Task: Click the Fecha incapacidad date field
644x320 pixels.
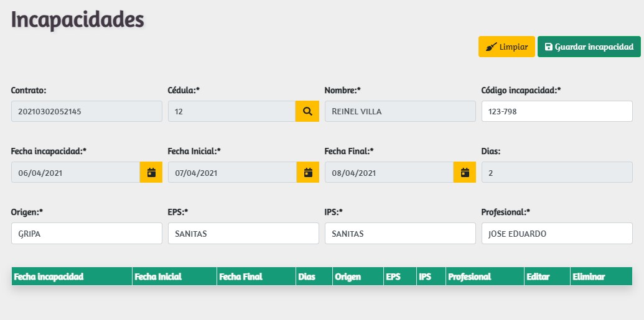Action: click(x=75, y=172)
